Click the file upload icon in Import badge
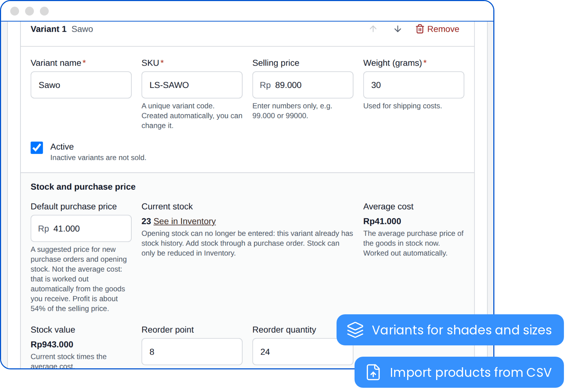Viewport: 565px width, 392px height. click(373, 372)
